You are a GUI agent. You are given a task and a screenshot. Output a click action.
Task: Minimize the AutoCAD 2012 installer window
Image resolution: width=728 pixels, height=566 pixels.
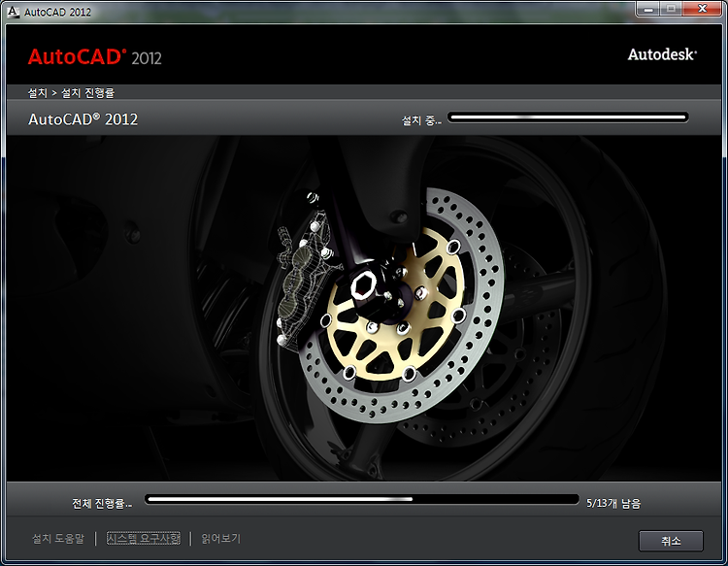click(648, 9)
